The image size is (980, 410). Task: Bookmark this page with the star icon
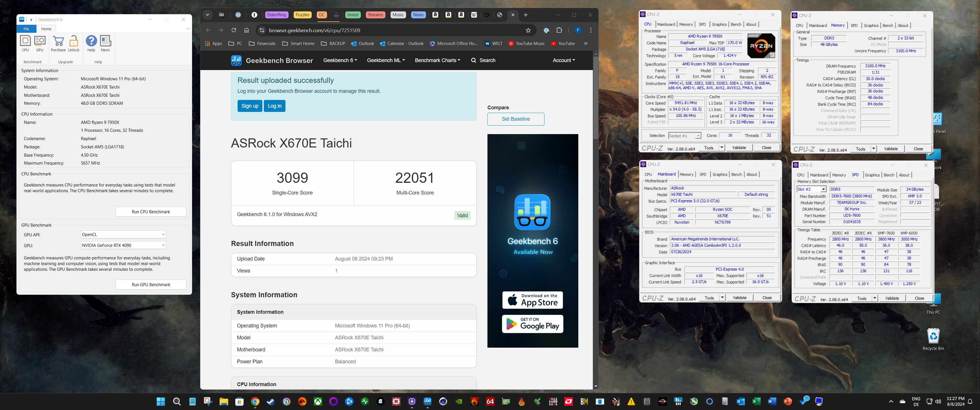[x=528, y=30]
